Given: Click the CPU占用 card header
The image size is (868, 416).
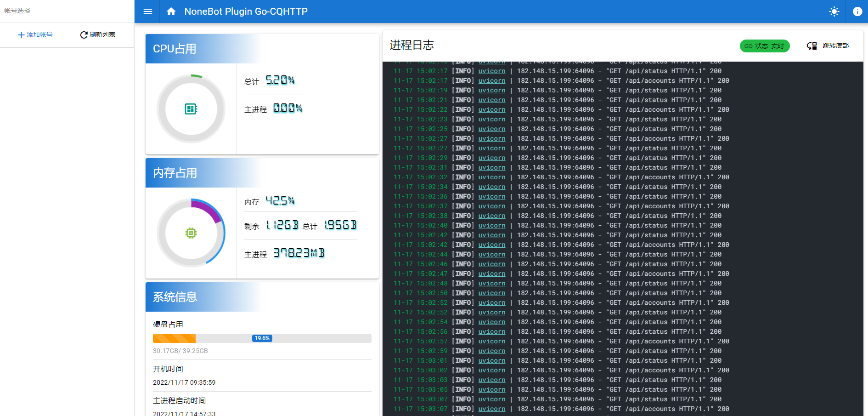Looking at the screenshot, I should (x=262, y=49).
